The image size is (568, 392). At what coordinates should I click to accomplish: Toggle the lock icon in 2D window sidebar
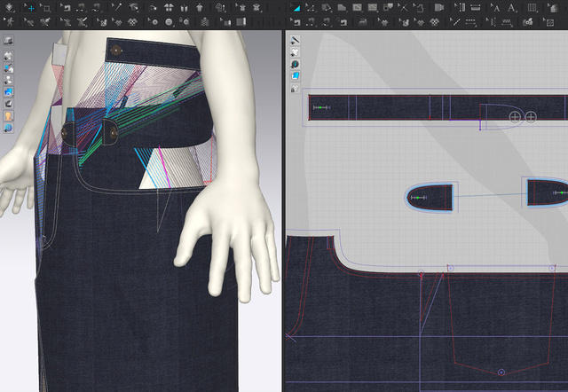(295, 88)
